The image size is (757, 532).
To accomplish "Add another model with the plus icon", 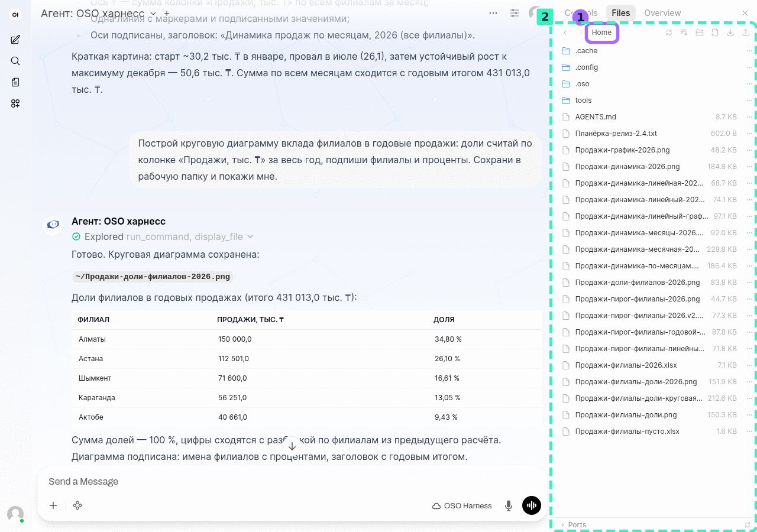I will (167, 13).
